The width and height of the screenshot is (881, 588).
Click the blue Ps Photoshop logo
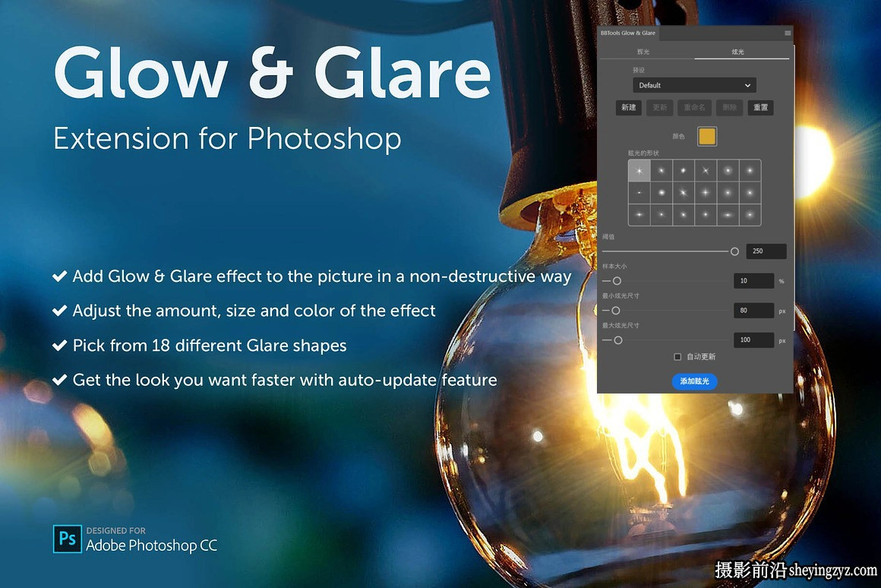click(x=68, y=539)
